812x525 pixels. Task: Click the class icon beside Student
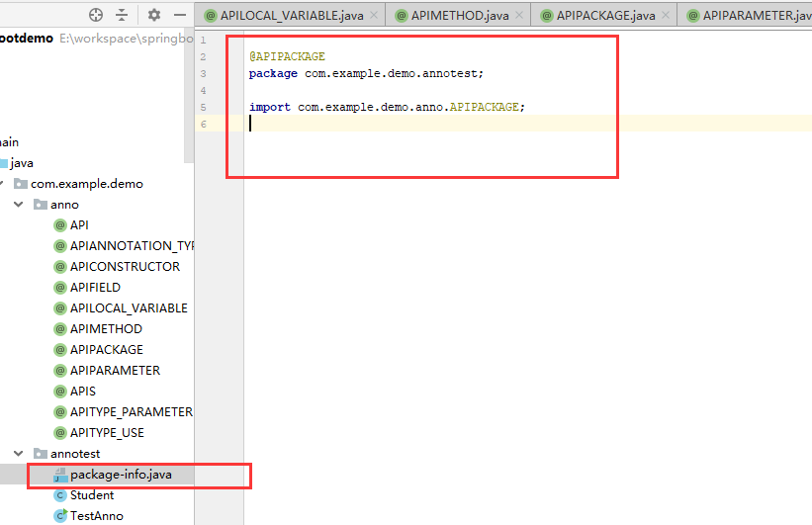(60, 495)
